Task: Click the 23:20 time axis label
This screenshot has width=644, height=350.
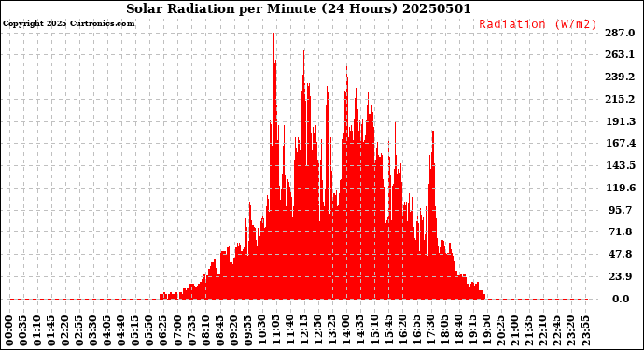Action: 570,331
